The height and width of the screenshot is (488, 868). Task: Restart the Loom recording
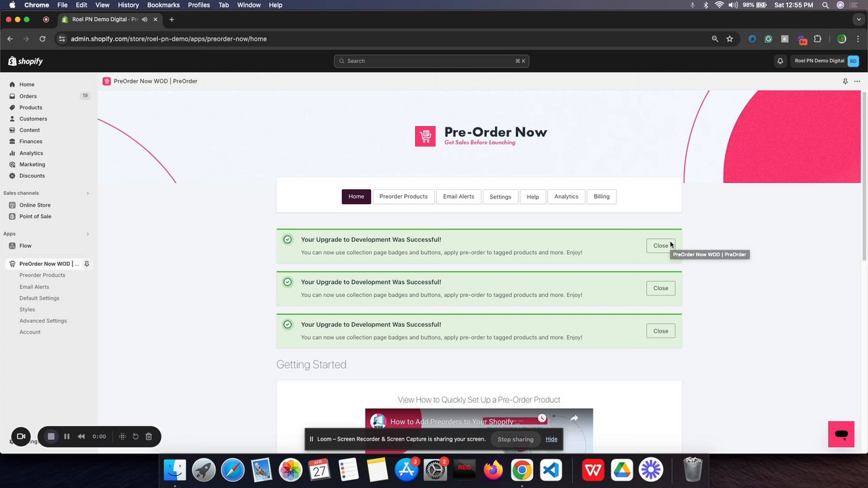point(136,436)
